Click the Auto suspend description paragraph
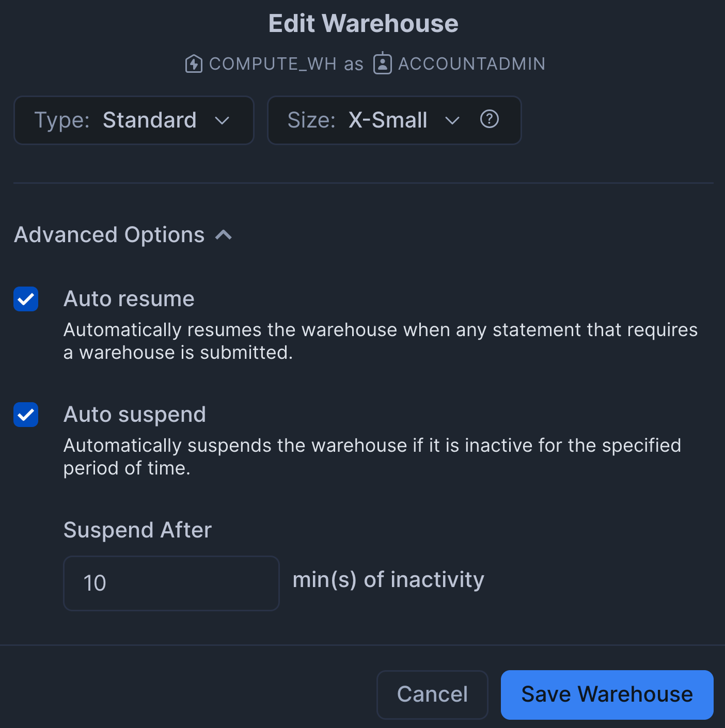Viewport: 725px width, 728px height. 372,457
